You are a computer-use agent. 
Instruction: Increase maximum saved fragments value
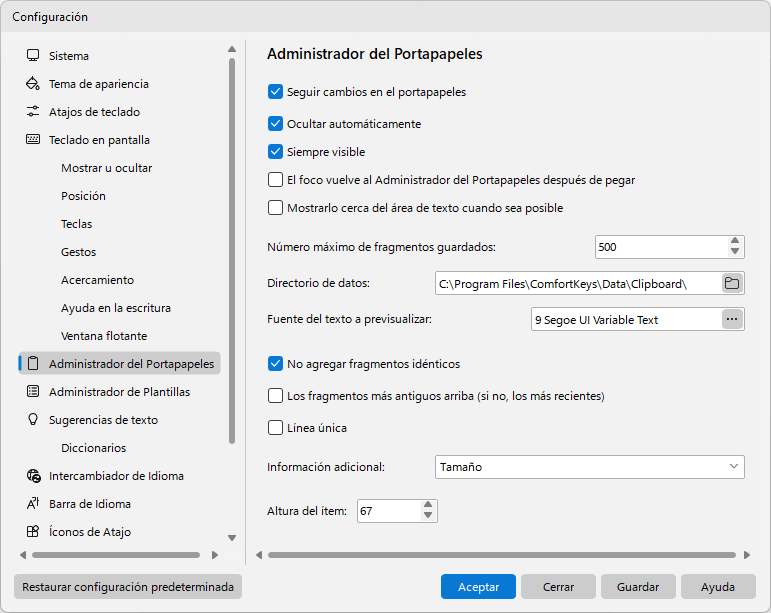click(735, 241)
